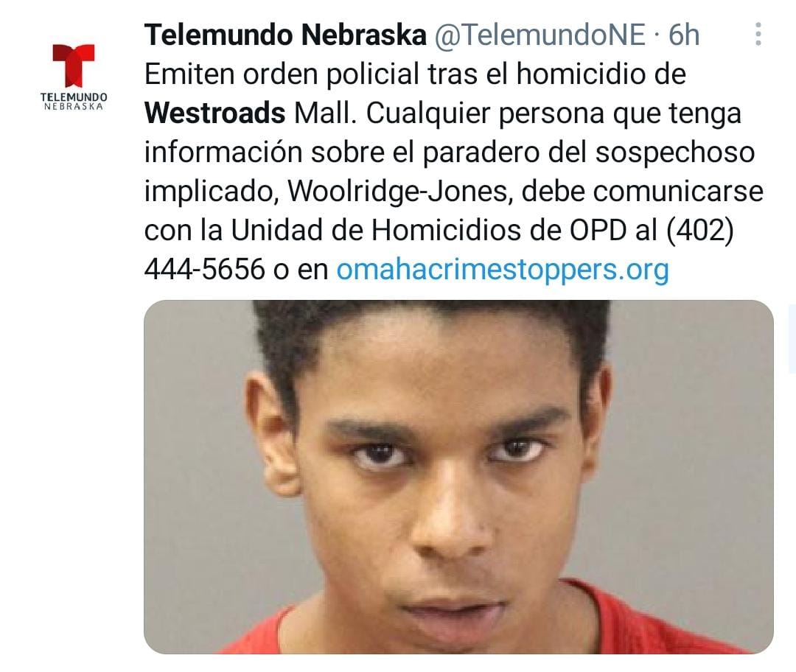This screenshot has width=796, height=672.
Task: Click the word 'Mall' in the tweet text
Action: pyautogui.click(x=322, y=113)
